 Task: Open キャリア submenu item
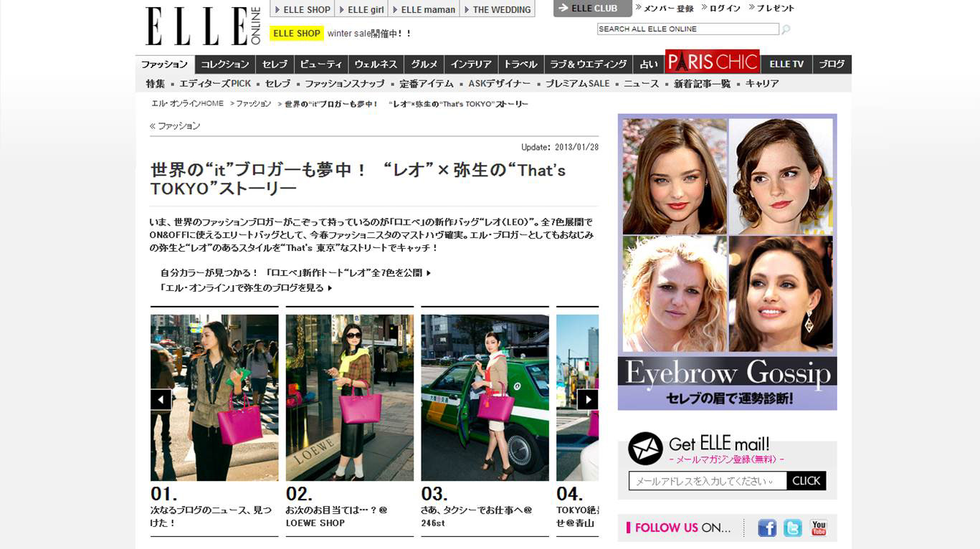[x=762, y=84]
